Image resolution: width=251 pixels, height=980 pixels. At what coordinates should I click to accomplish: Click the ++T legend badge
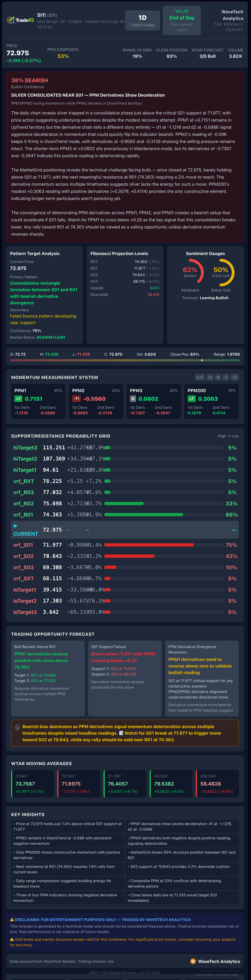[200, 377]
